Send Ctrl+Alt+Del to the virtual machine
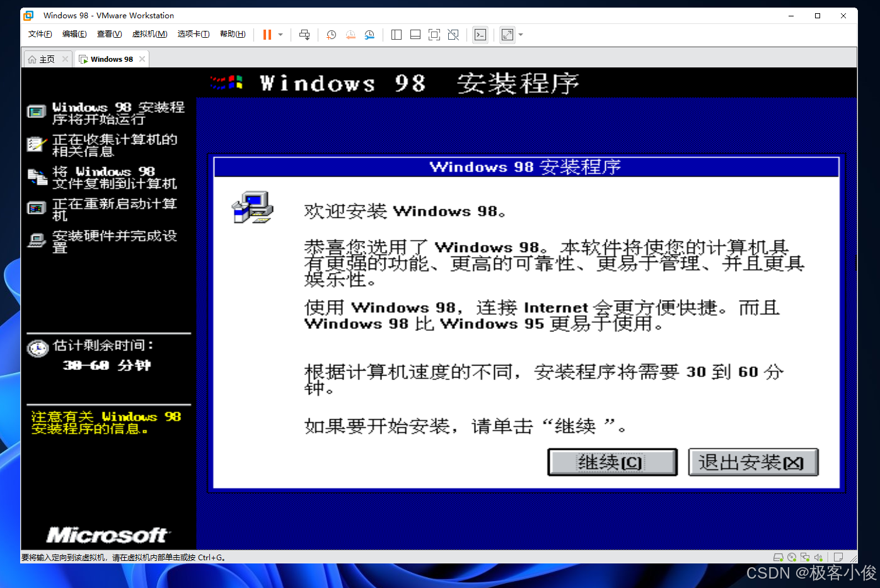 [x=304, y=35]
